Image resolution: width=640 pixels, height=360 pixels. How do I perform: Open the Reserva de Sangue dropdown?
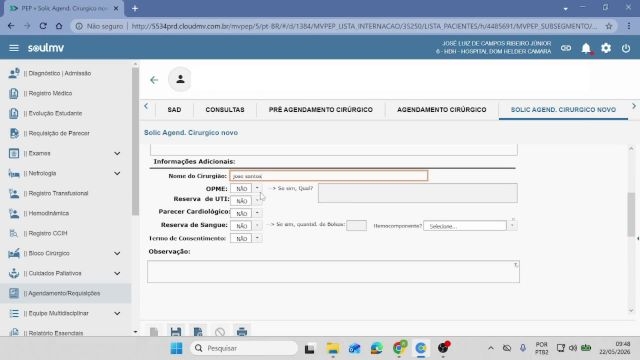257,225
